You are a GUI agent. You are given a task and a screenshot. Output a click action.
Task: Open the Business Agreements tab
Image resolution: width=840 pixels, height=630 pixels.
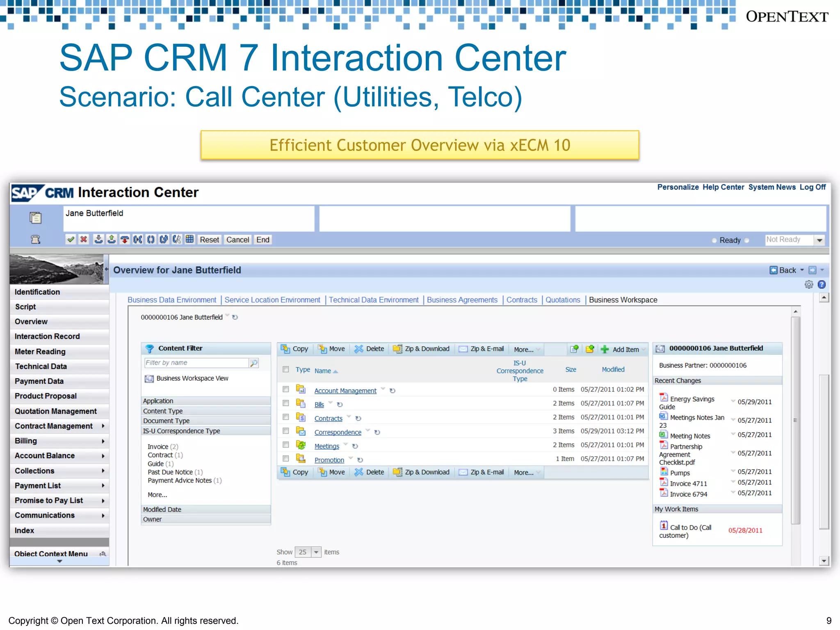click(462, 300)
